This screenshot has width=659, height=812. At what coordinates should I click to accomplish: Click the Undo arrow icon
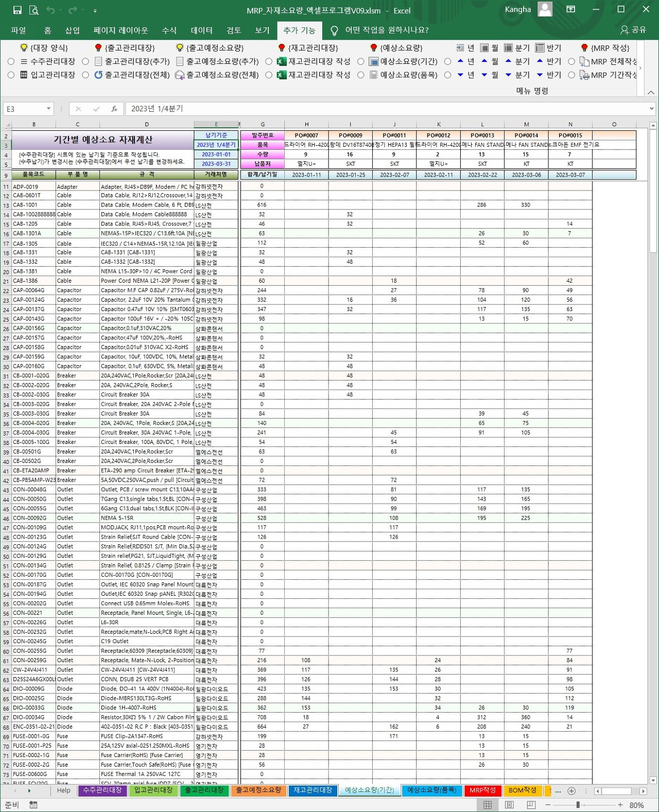[50, 10]
